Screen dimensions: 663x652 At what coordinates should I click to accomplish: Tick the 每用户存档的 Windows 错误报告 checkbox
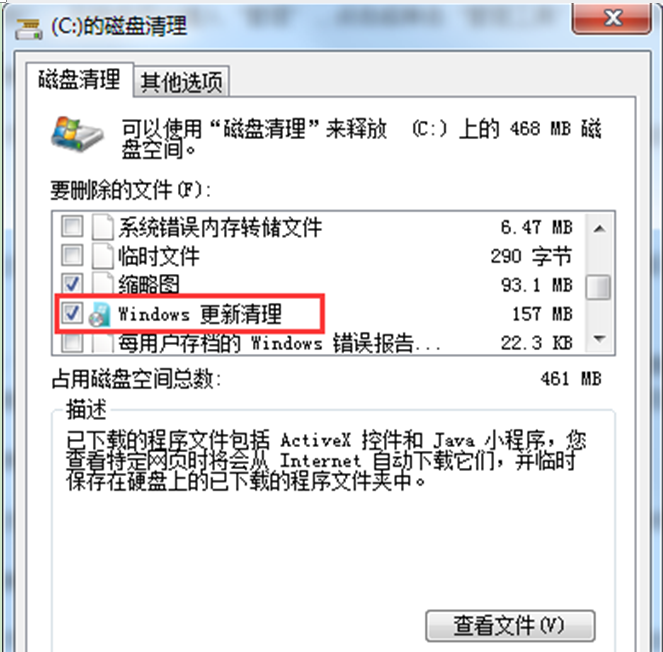pos(72,342)
